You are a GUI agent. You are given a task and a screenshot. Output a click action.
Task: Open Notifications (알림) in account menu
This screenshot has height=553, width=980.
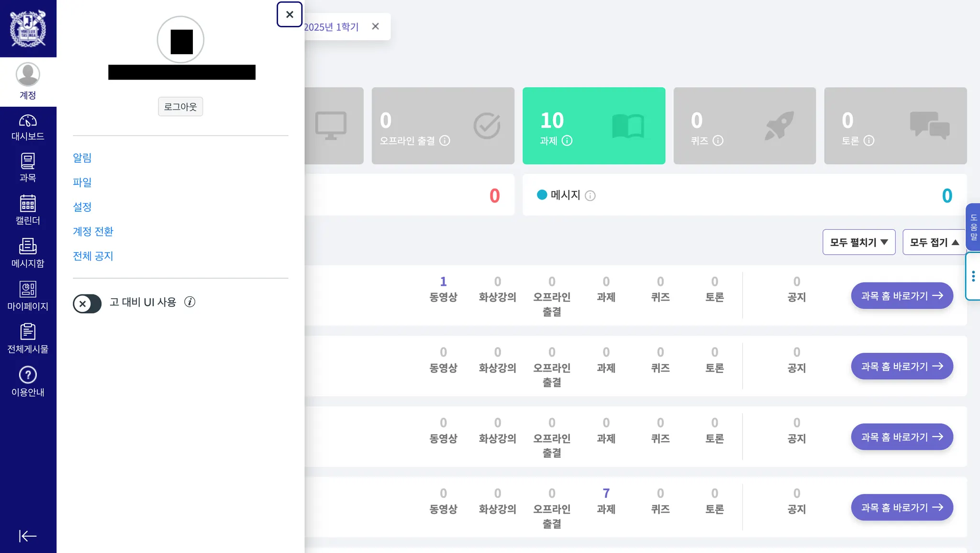pos(82,158)
